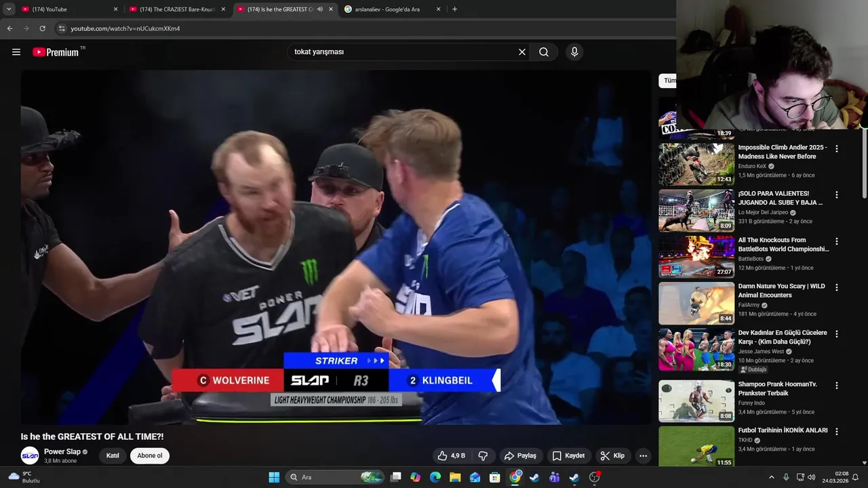Open Dev Kadınlar En Güçlü video title
Image resolution: width=868 pixels, height=488 pixels.
click(783, 338)
